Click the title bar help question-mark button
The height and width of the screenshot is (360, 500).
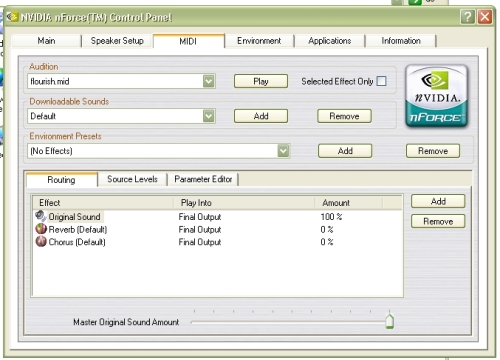(467, 16)
